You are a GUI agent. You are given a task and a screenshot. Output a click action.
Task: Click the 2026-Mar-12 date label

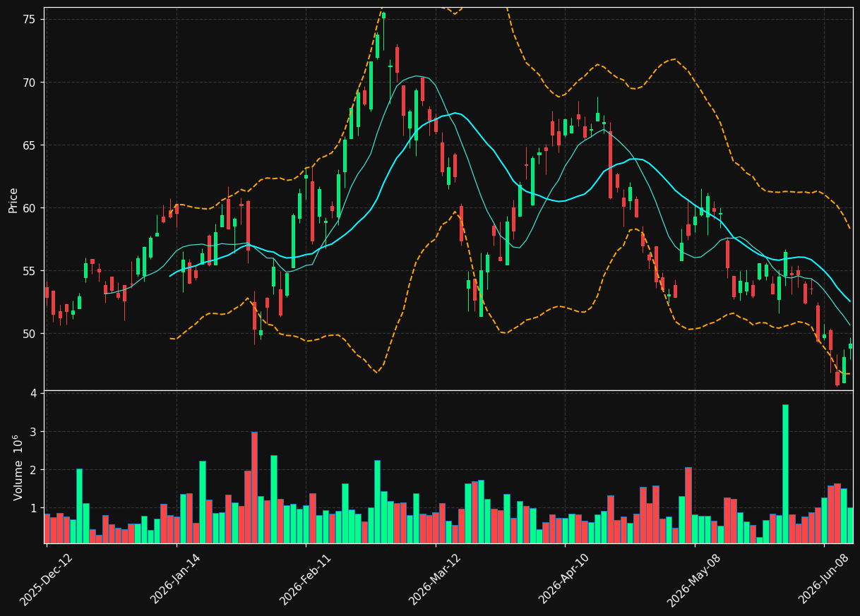(x=436, y=579)
